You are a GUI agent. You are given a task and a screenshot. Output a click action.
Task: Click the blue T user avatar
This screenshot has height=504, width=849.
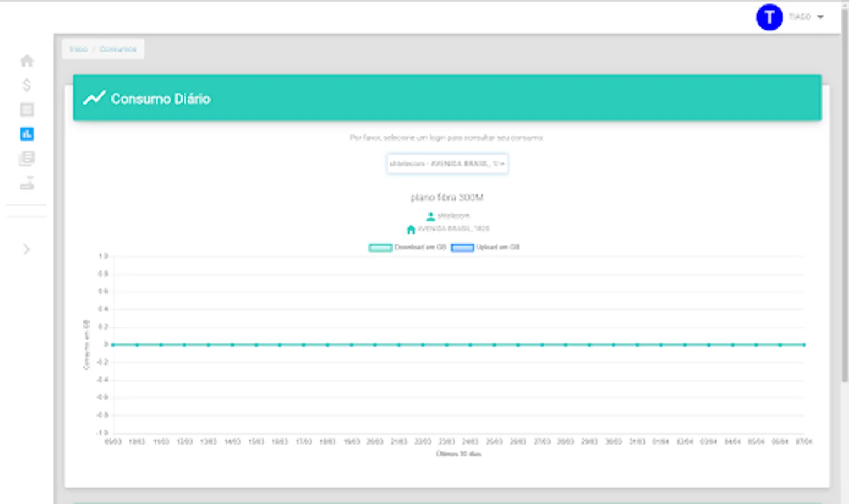point(769,17)
